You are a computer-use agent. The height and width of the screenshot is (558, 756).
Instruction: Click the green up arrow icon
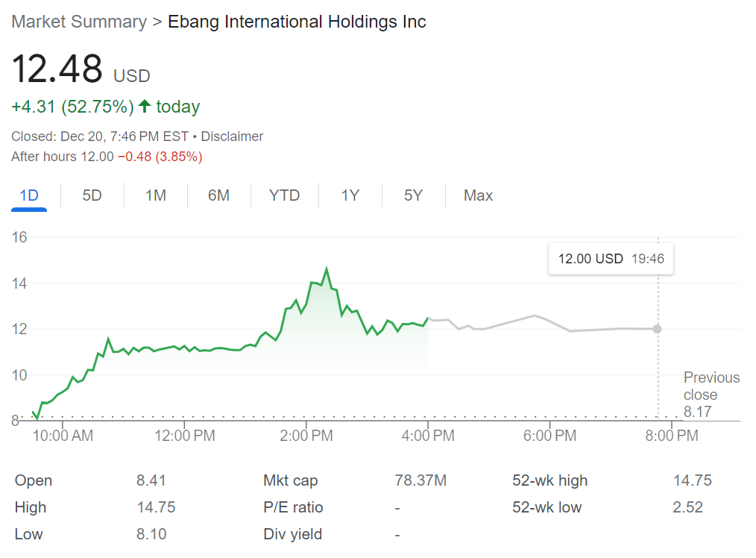[x=145, y=107]
